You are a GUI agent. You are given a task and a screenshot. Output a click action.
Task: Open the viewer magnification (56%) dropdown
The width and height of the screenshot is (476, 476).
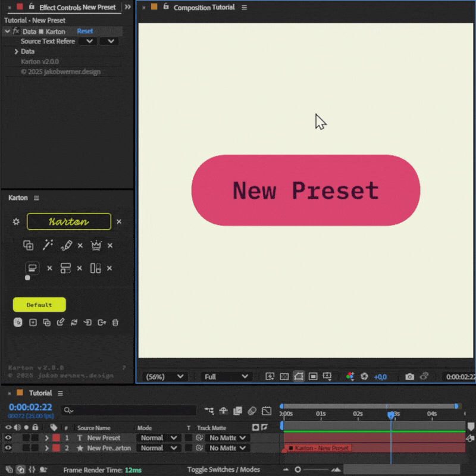pos(165,377)
